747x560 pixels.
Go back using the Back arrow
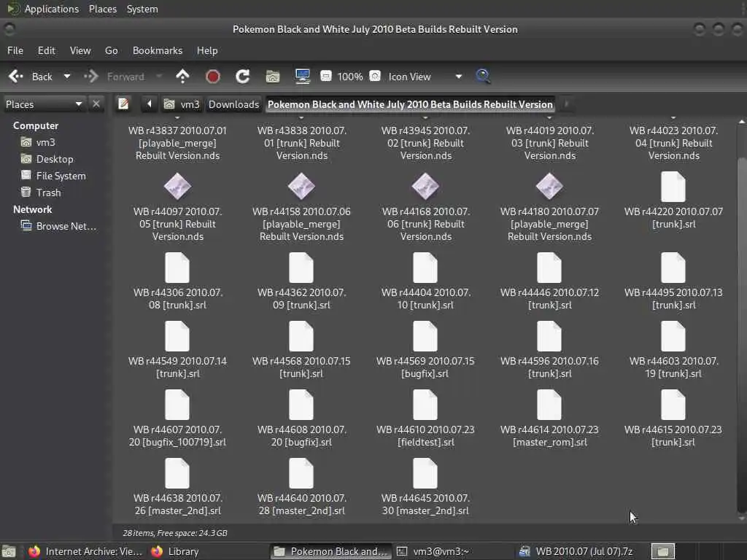pos(16,76)
